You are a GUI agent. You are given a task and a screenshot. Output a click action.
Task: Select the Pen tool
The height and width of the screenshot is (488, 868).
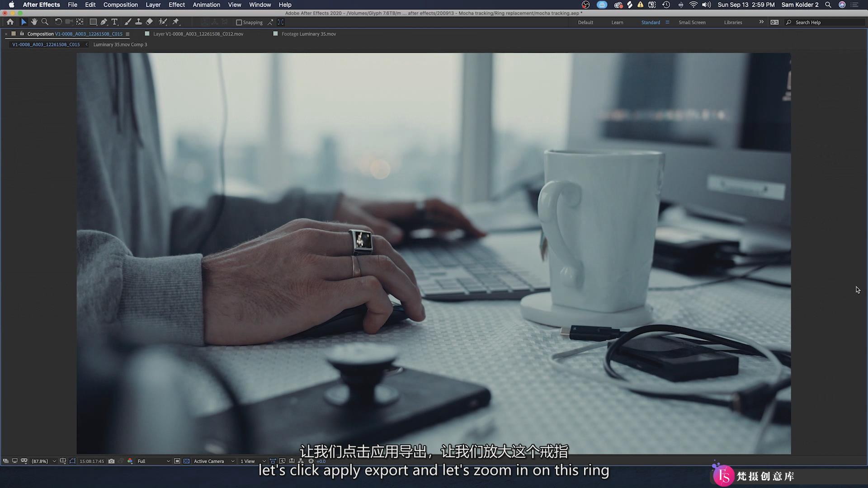pos(104,22)
